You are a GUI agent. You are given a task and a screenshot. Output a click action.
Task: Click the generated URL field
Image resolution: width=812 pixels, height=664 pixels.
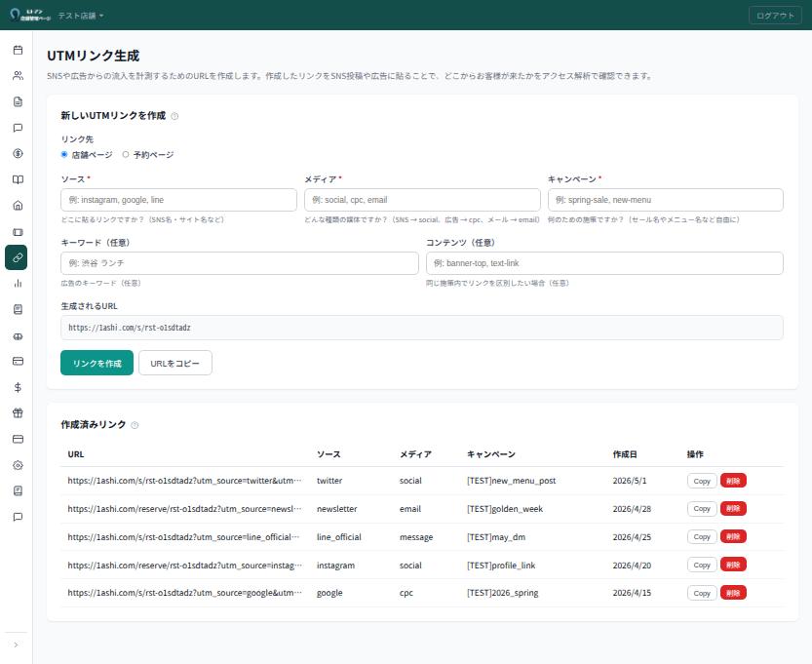click(421, 328)
